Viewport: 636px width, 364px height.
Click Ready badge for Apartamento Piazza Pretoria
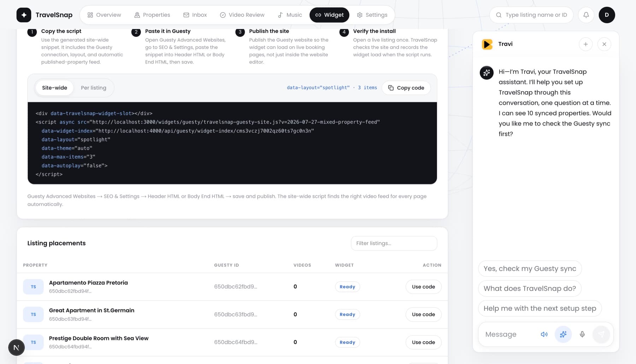tap(347, 287)
